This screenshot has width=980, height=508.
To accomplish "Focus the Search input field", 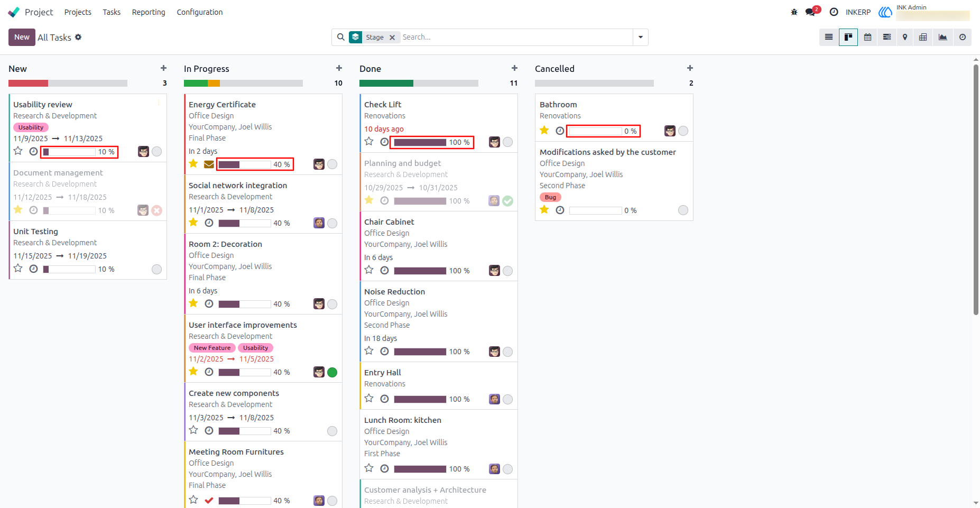I will tap(516, 37).
